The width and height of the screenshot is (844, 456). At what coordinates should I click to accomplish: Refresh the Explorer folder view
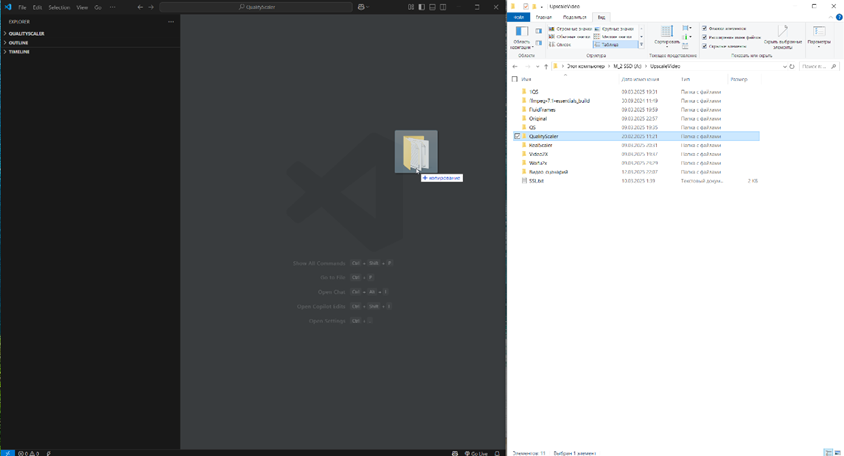tap(792, 66)
